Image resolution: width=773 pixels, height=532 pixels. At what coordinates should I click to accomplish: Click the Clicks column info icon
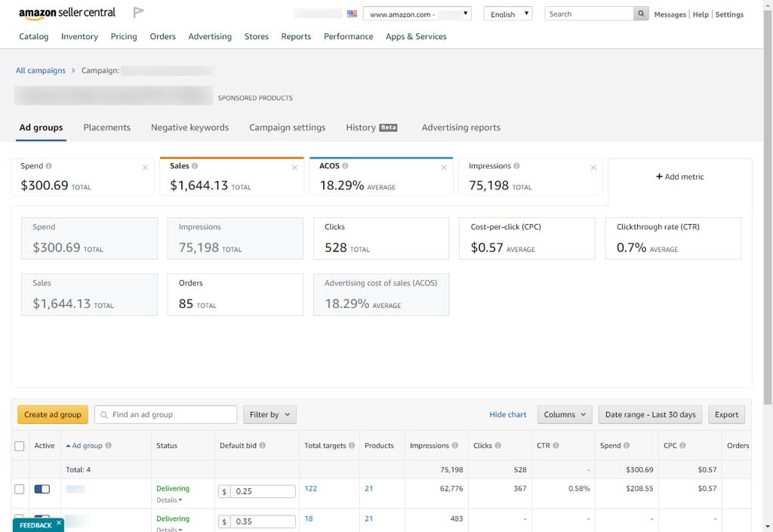(x=498, y=445)
